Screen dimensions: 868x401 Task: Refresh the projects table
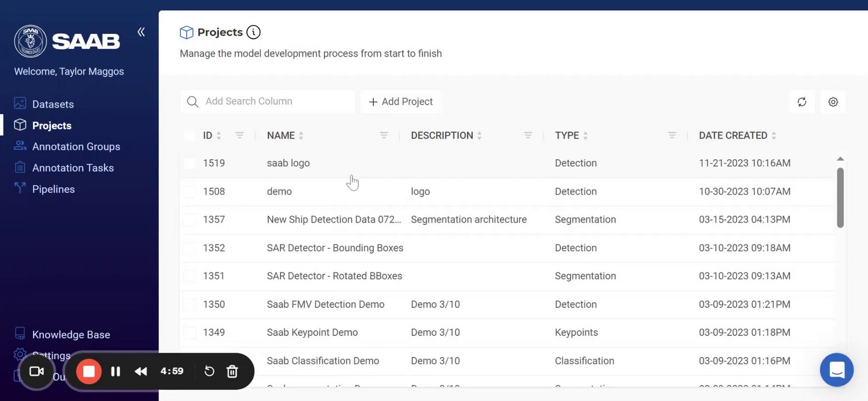coord(802,102)
